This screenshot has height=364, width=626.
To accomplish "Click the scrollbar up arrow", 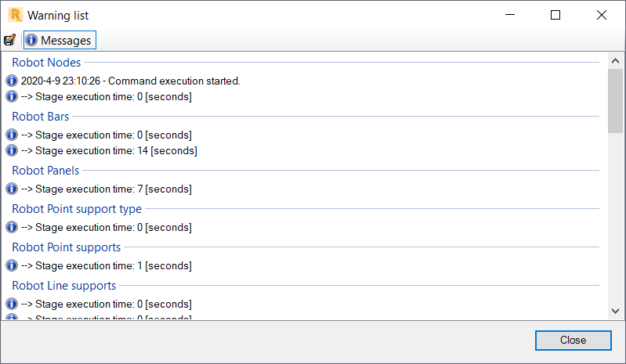I will [615, 61].
